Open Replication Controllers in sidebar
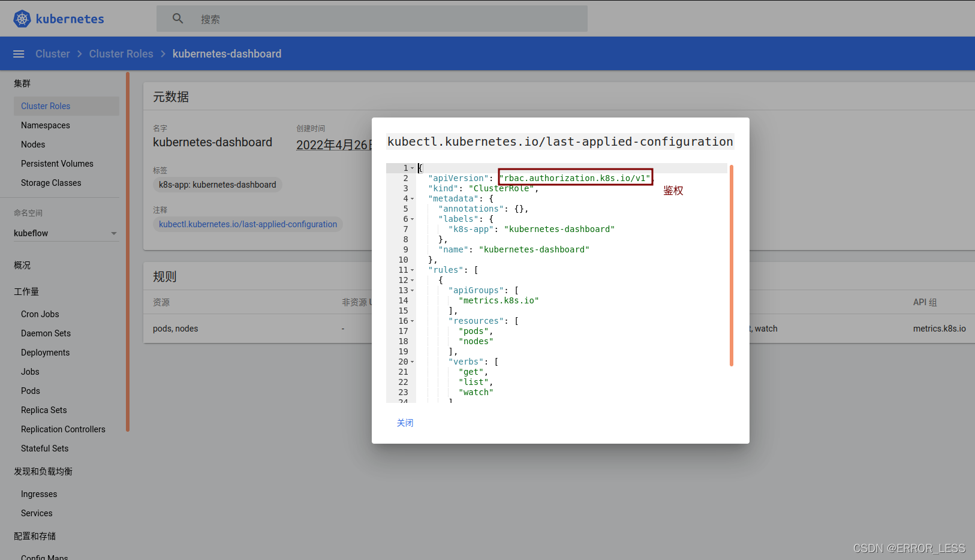 pyautogui.click(x=63, y=429)
